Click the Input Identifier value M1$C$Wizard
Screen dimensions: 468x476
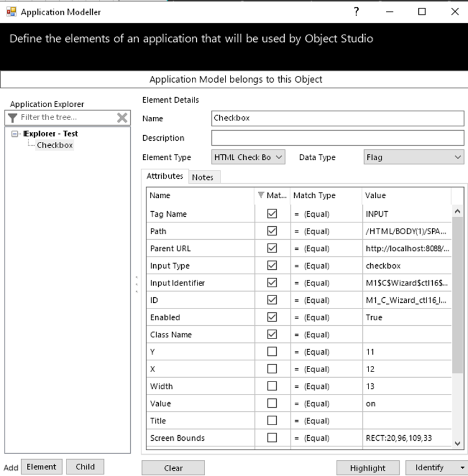point(406,283)
